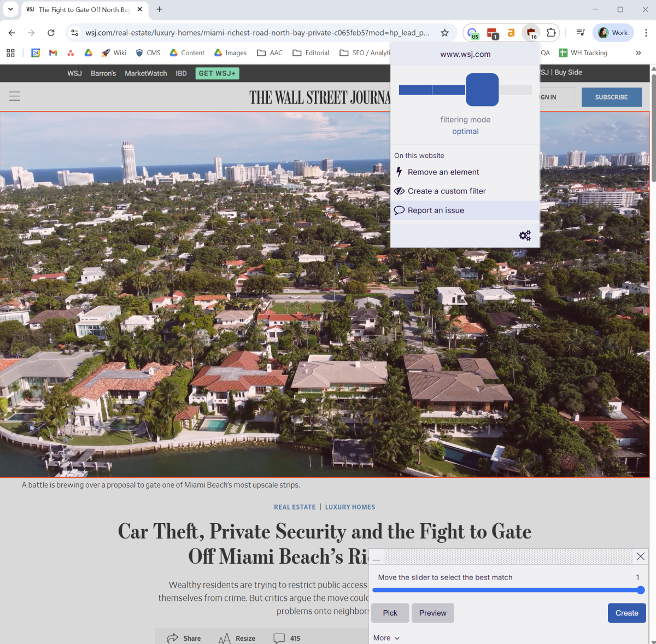Bookmark the page using the star icon
This screenshot has width=656, height=644.
(x=445, y=32)
